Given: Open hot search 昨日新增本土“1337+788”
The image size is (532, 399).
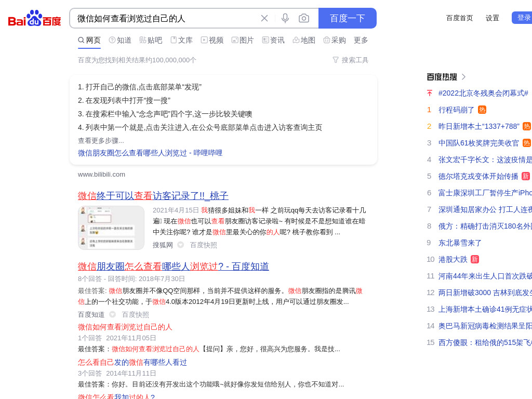Looking at the screenshot, I should (478, 127).
